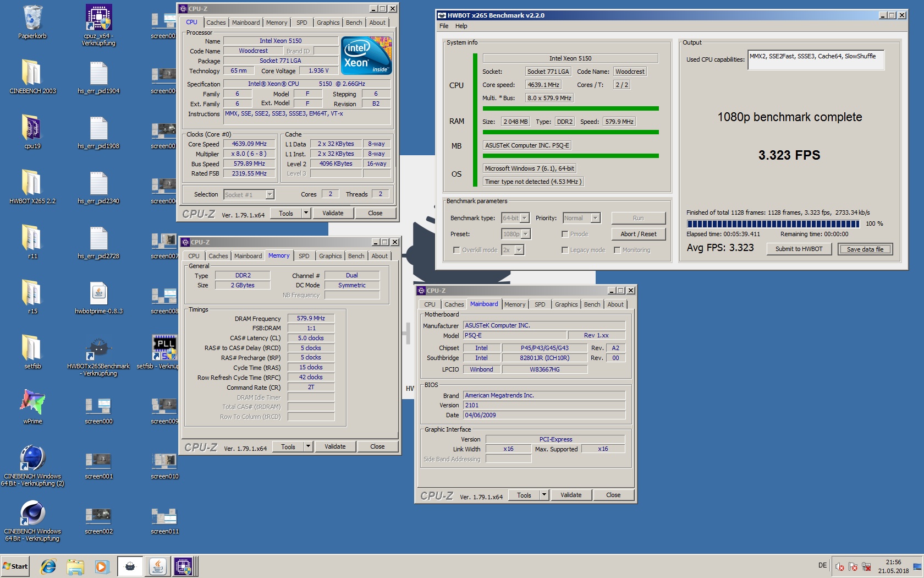The width and height of the screenshot is (924, 578).
Task: Click the benchmark progress bar at 100%
Action: point(773,224)
